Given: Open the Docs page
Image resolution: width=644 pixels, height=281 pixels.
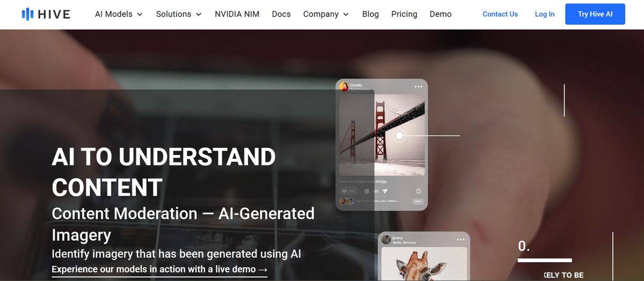Looking at the screenshot, I should (281, 14).
